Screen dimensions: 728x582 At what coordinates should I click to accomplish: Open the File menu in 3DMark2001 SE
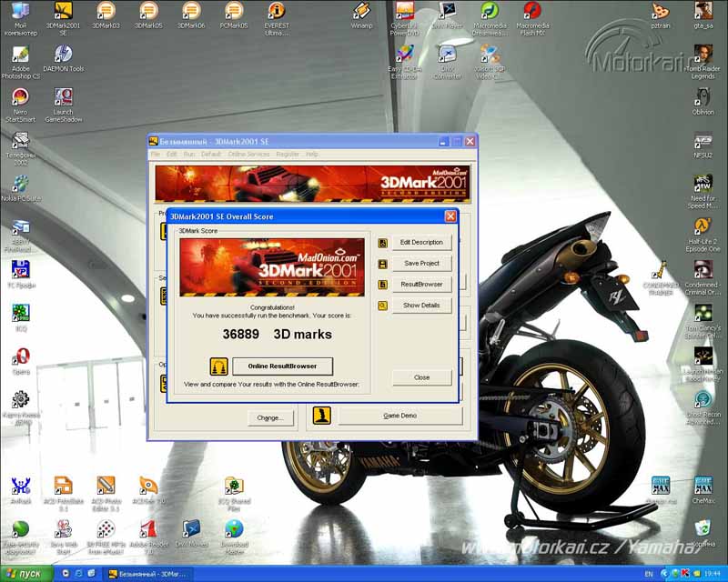click(x=156, y=154)
